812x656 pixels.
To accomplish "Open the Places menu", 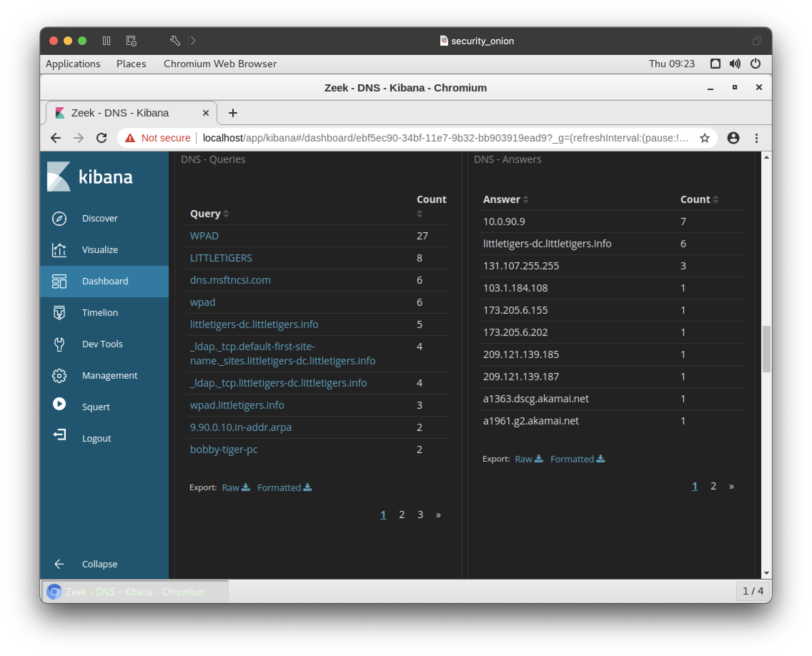I will click(x=131, y=64).
